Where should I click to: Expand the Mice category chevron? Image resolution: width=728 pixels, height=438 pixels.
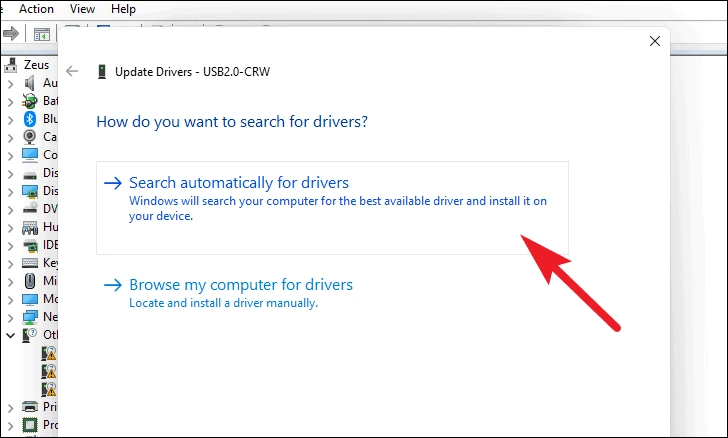11,281
